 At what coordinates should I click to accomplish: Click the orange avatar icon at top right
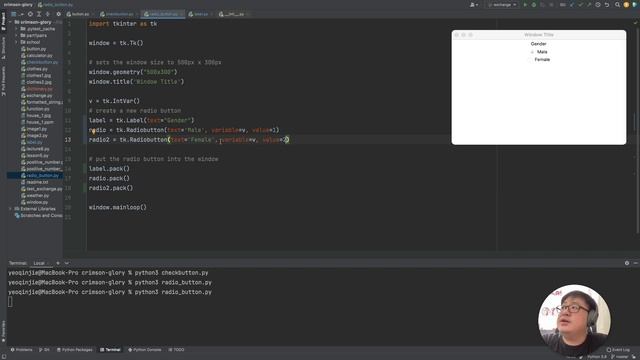(x=626, y=5)
